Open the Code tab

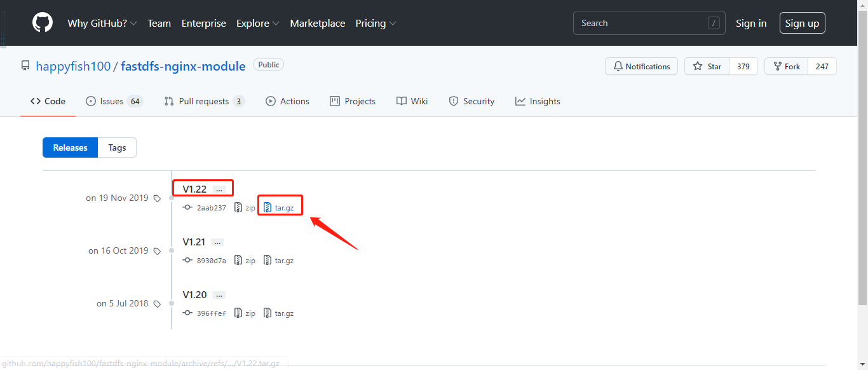[x=48, y=101]
